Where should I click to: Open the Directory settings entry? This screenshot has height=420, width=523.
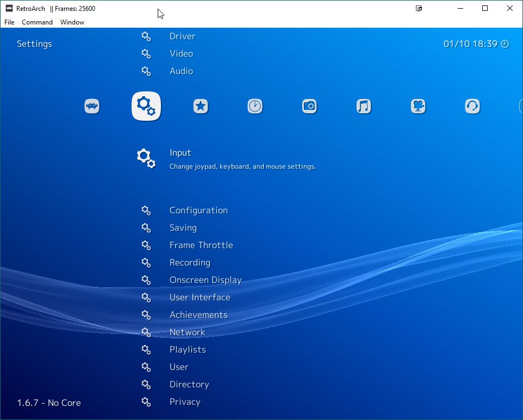[x=189, y=384]
